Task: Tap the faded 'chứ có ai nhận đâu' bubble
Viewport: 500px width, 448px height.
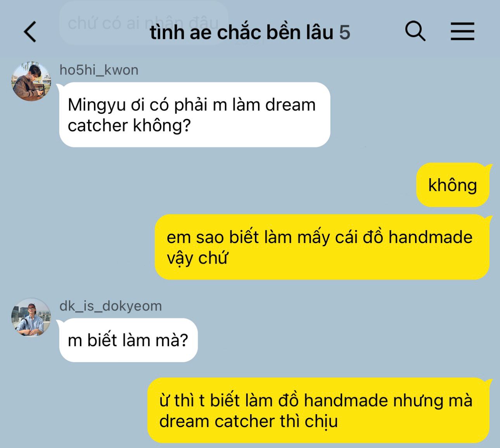Action: coord(144,23)
